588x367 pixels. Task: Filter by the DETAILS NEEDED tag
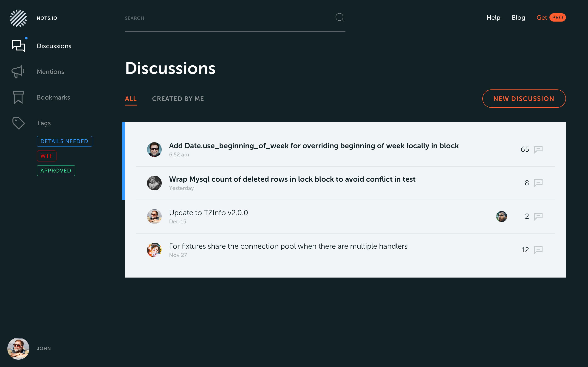(64, 141)
